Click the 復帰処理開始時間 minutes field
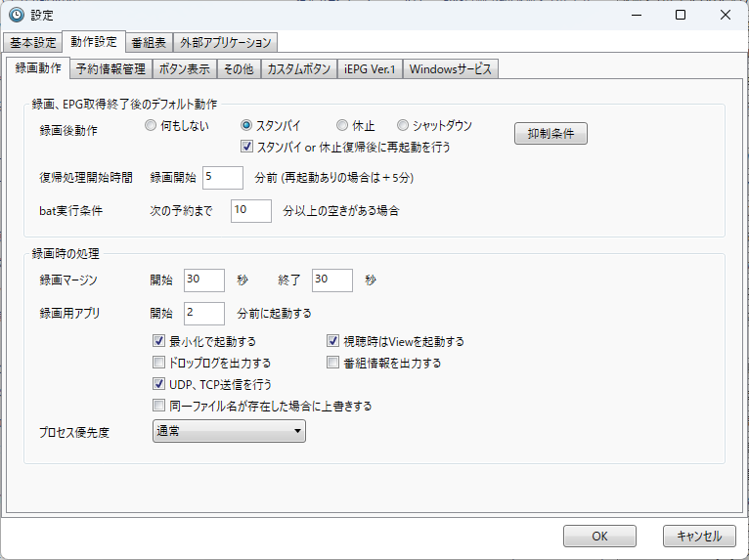 (x=223, y=178)
